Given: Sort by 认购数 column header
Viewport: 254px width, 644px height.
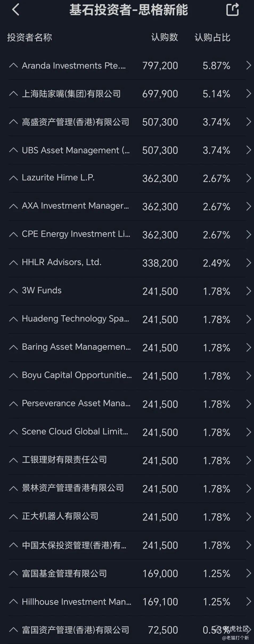Looking at the screenshot, I should (x=164, y=38).
